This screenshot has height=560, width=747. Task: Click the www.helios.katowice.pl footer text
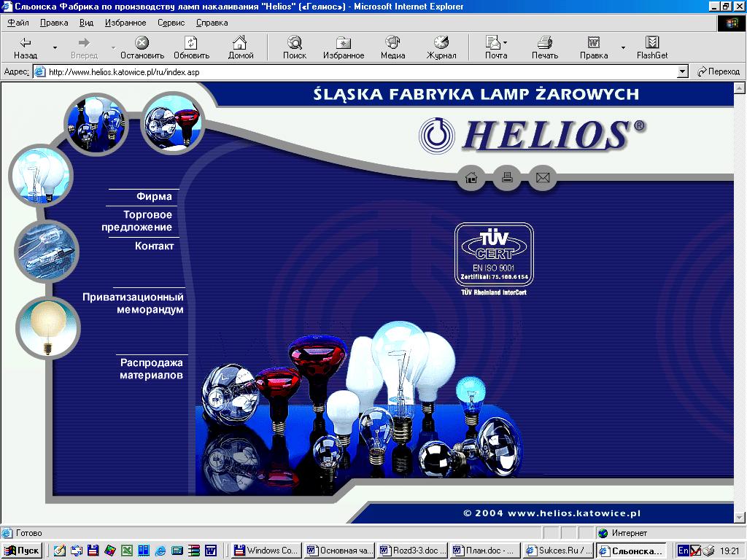click(x=574, y=513)
